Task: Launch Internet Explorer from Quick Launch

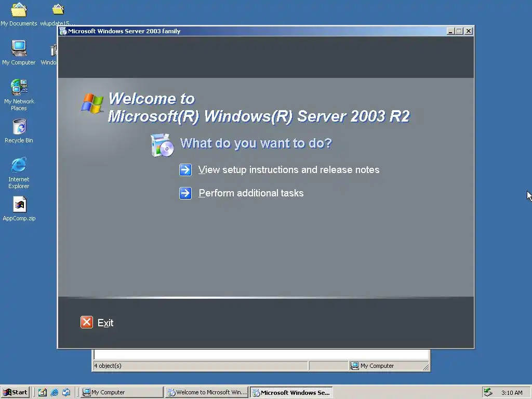Action: 54,392
